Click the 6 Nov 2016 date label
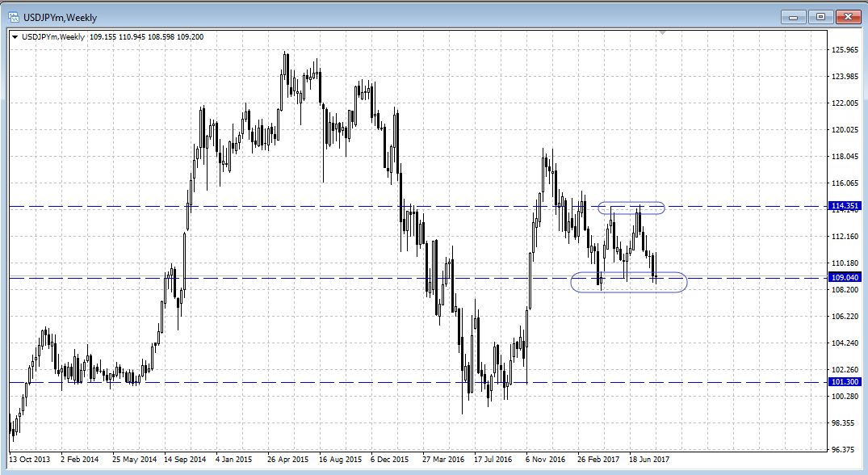 point(545,460)
